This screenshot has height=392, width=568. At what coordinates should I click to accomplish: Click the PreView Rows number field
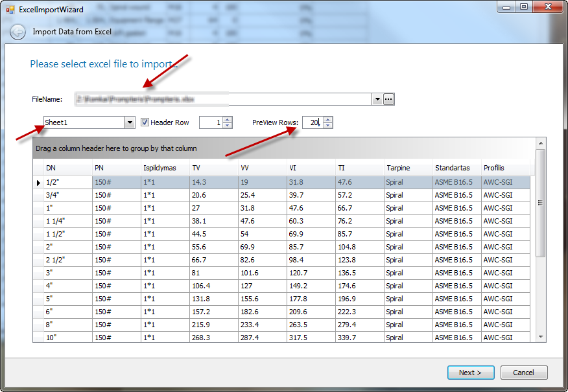(313, 122)
